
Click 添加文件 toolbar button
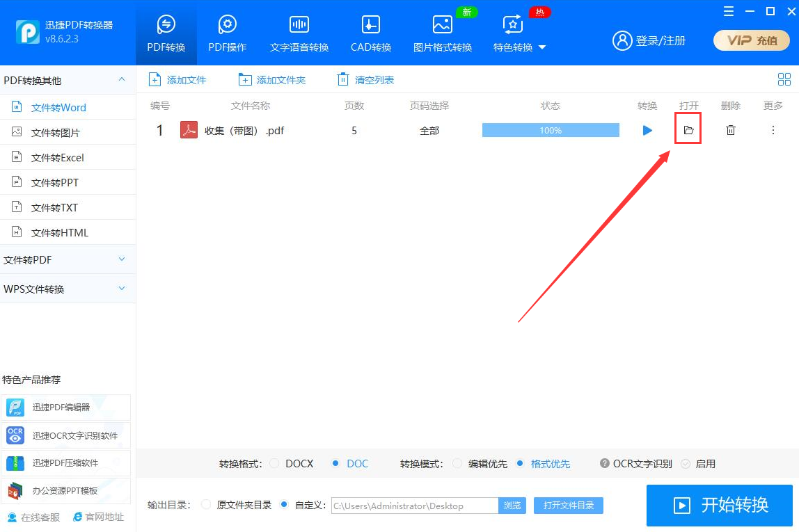[177, 80]
